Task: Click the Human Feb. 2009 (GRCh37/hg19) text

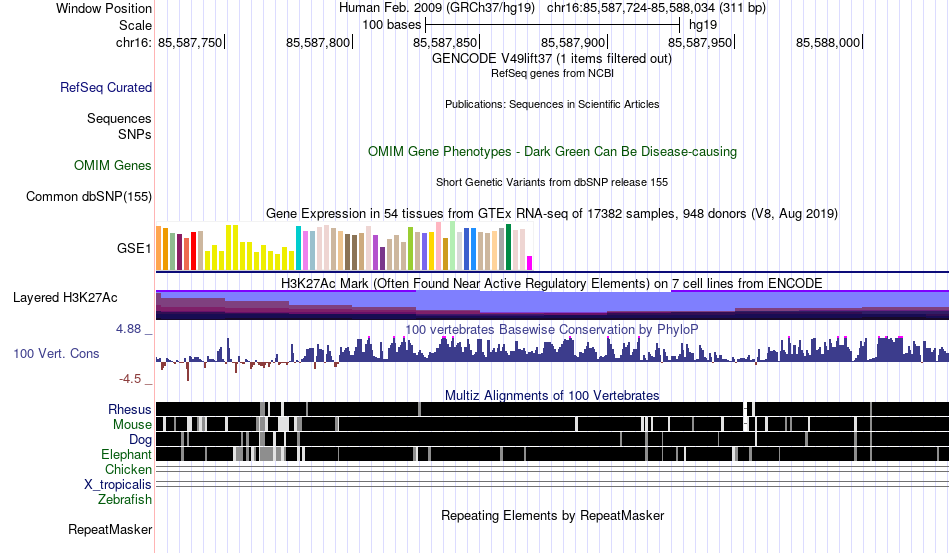Action: pyautogui.click(x=436, y=8)
